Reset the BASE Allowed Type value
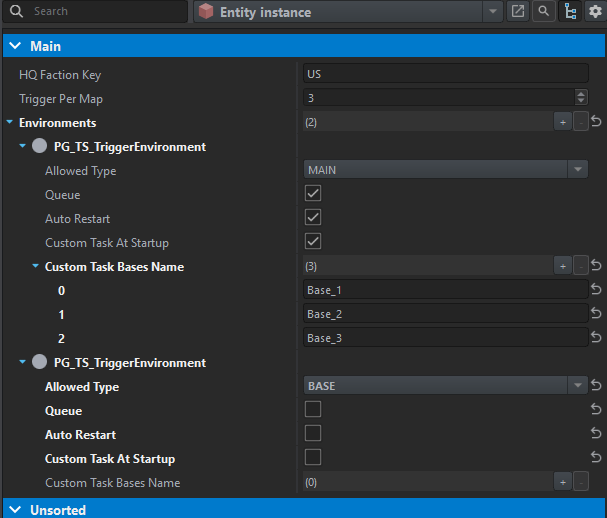Viewport: 607px width, 518px height. pyautogui.click(x=596, y=386)
